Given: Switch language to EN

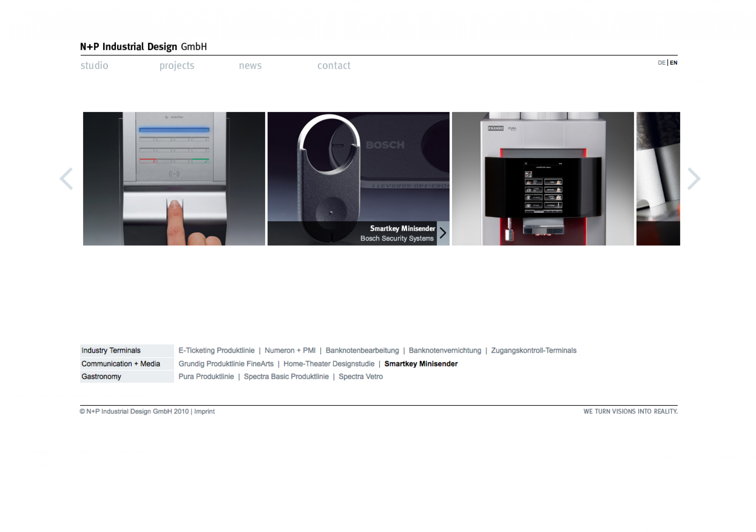Looking at the screenshot, I should [673, 62].
